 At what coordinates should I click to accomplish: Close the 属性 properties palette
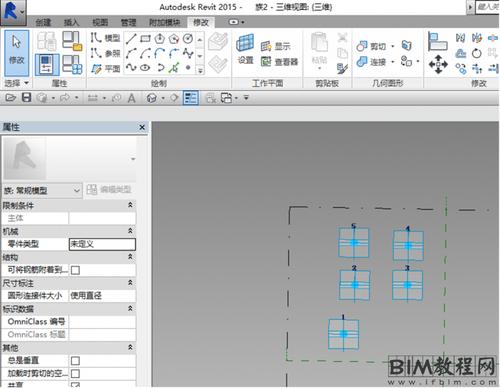tap(142, 127)
